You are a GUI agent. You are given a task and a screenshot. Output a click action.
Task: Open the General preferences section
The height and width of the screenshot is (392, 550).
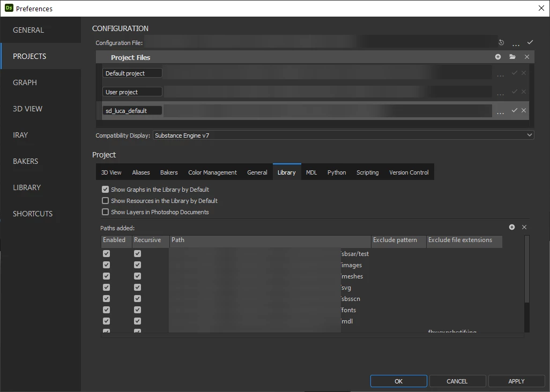point(41,30)
